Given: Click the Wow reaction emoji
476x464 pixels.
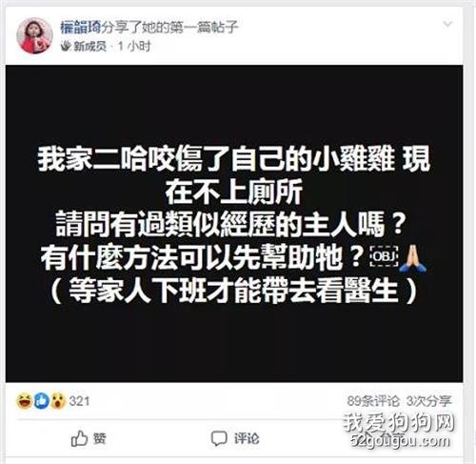Looking at the screenshot, I should click(58, 401).
